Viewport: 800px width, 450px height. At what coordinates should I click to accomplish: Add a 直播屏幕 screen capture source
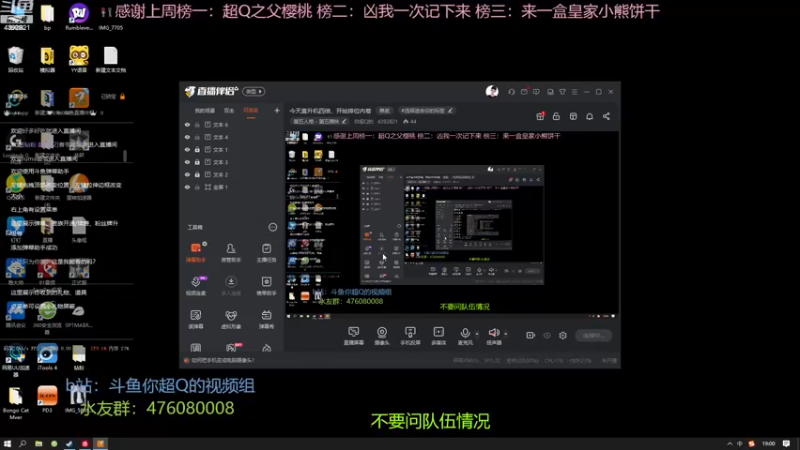point(354,336)
